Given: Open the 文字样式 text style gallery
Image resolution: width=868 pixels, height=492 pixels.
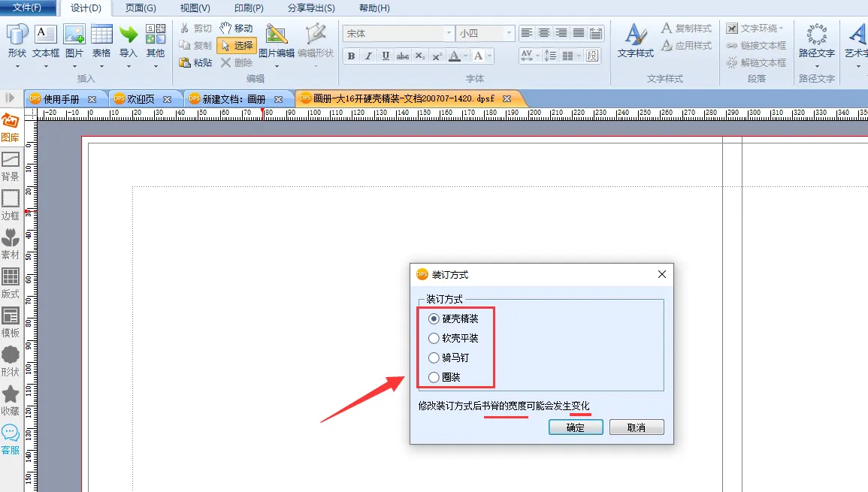Looking at the screenshot, I should click(x=636, y=41).
